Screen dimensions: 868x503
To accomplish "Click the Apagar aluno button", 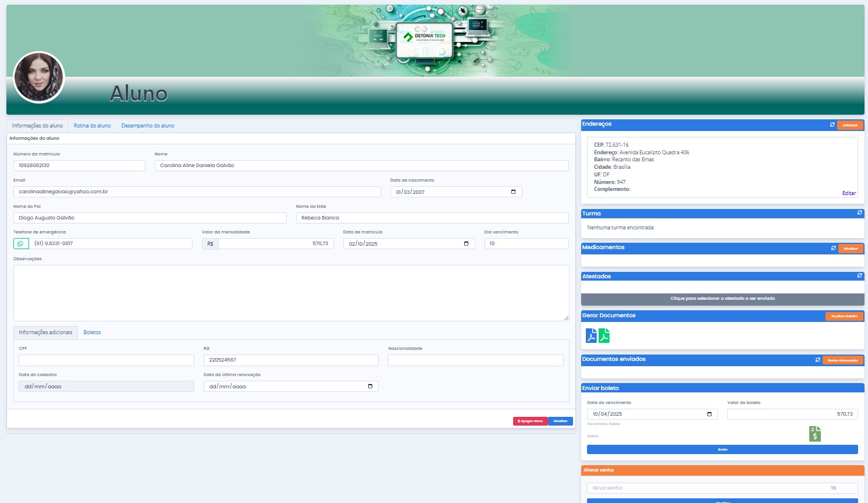I will pyautogui.click(x=531, y=421).
